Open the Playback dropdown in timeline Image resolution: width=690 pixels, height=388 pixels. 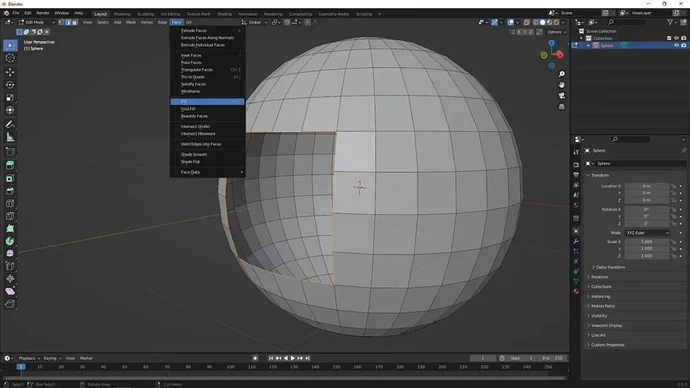[x=29, y=358]
